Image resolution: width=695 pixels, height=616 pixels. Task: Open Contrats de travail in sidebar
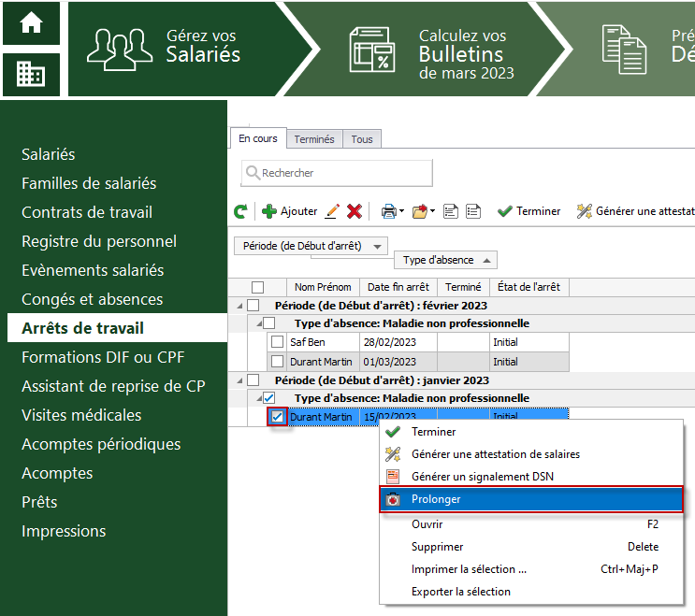click(87, 212)
